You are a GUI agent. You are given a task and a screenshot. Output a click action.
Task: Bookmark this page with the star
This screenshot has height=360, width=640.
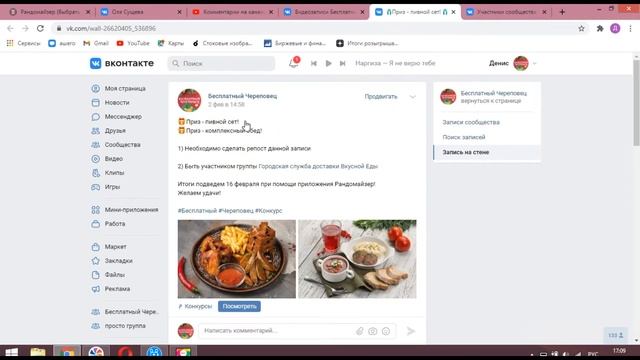coord(581,28)
